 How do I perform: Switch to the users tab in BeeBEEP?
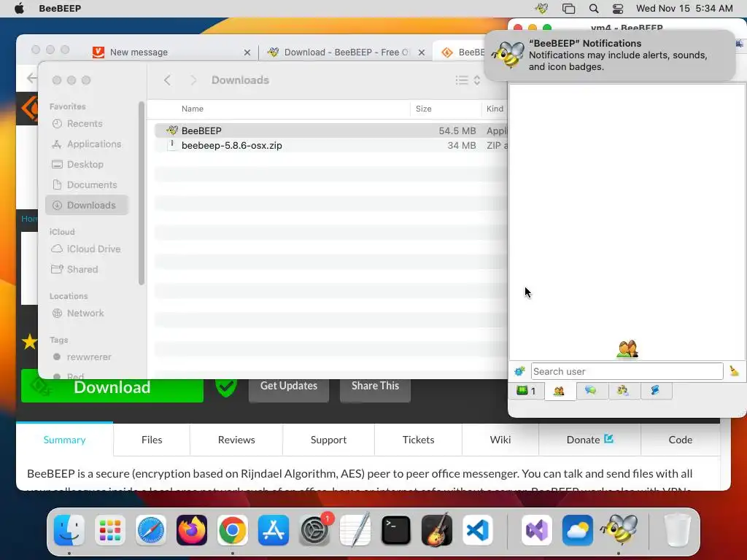560,391
